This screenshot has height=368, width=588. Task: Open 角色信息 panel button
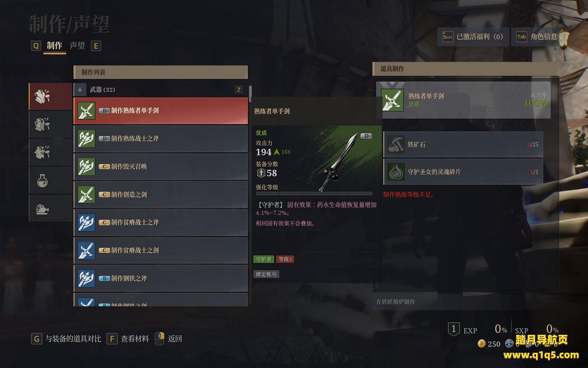(537, 37)
